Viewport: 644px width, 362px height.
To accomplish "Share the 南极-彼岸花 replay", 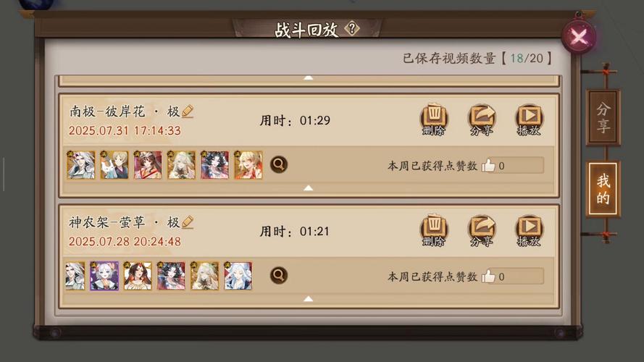I will (481, 119).
